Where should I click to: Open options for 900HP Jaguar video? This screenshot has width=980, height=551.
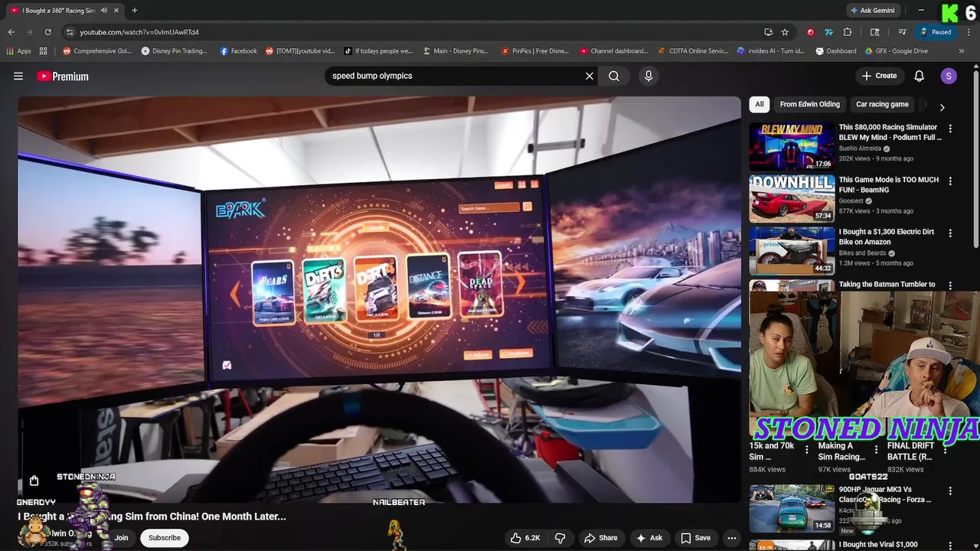tap(950, 491)
